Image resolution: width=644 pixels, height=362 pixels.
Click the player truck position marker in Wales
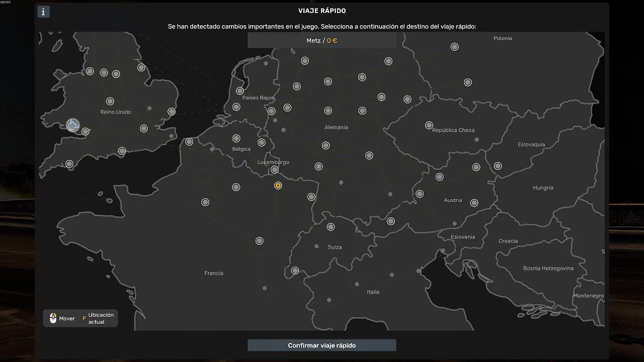[x=73, y=125]
